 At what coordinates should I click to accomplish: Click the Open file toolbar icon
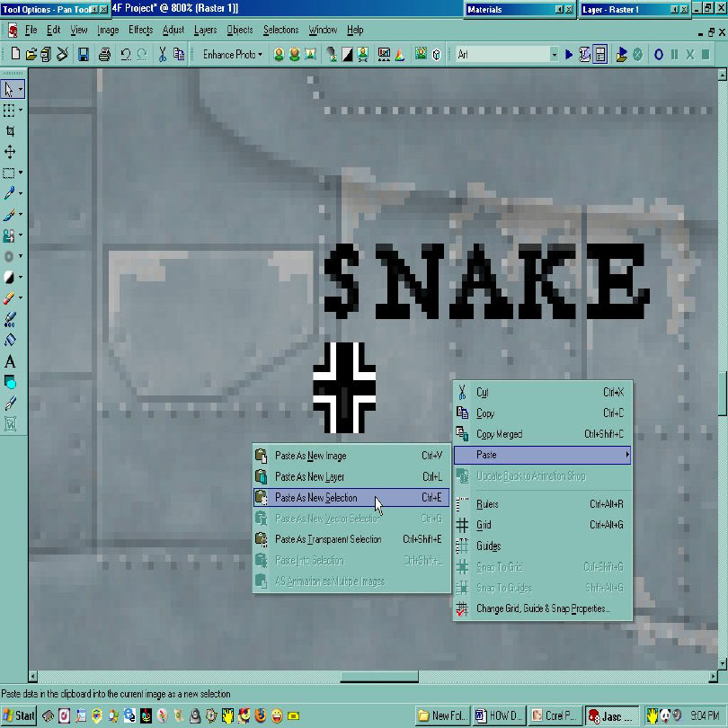31,54
